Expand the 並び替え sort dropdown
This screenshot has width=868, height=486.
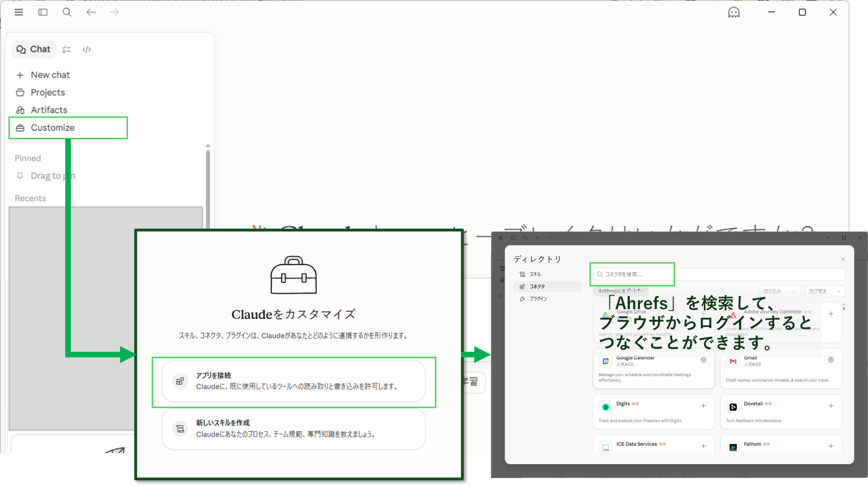coord(825,291)
